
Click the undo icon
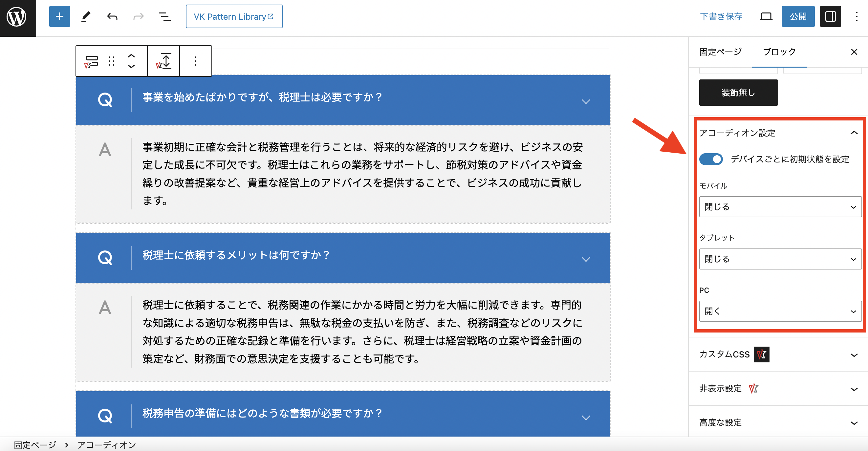click(112, 16)
